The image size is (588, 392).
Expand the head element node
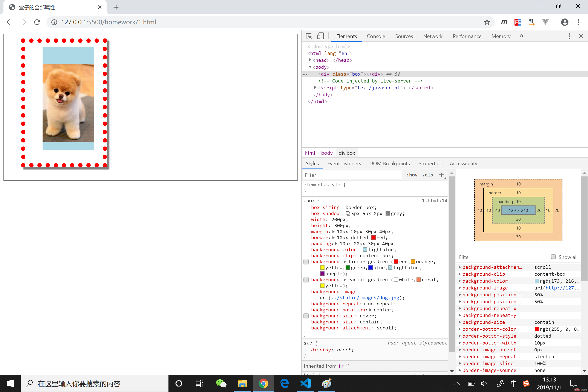click(x=310, y=60)
